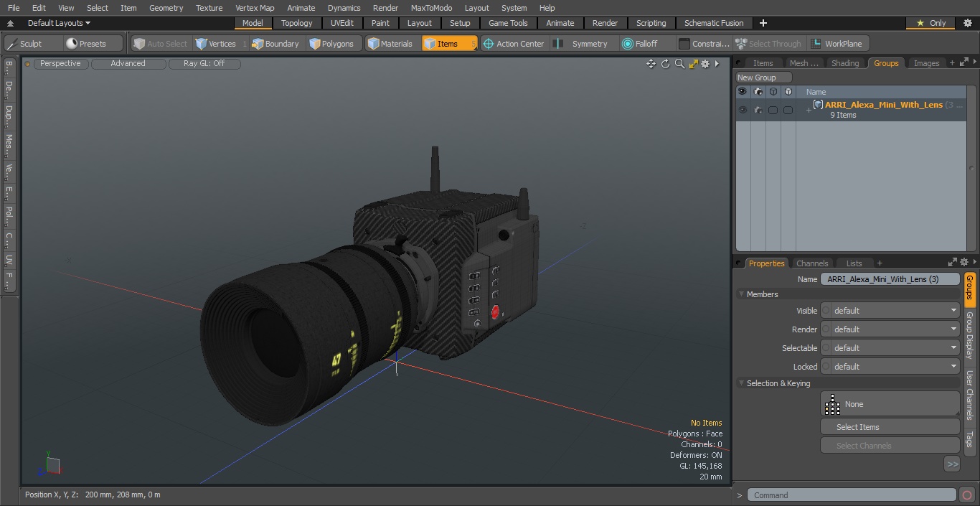The width and height of the screenshot is (980, 506).
Task: Open the MaxToModo menu
Action: coord(431,8)
